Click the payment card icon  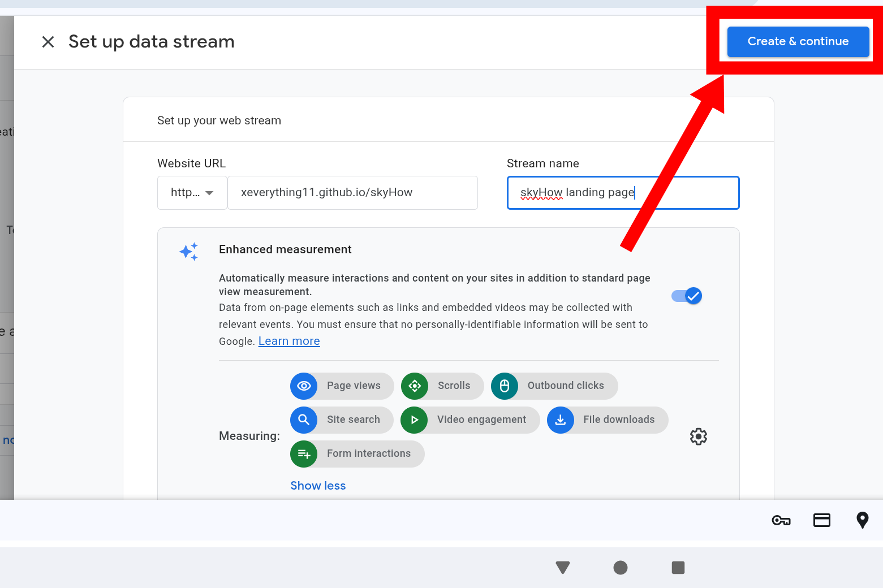click(x=821, y=520)
